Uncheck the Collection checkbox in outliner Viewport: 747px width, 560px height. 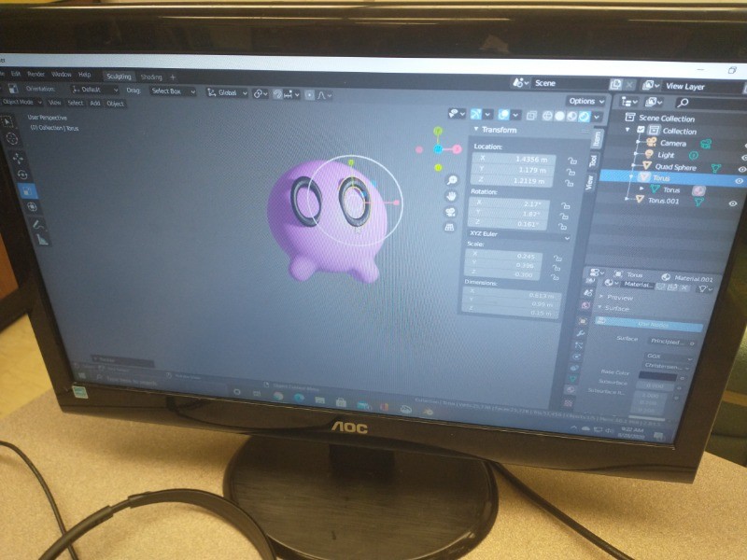coord(641,130)
